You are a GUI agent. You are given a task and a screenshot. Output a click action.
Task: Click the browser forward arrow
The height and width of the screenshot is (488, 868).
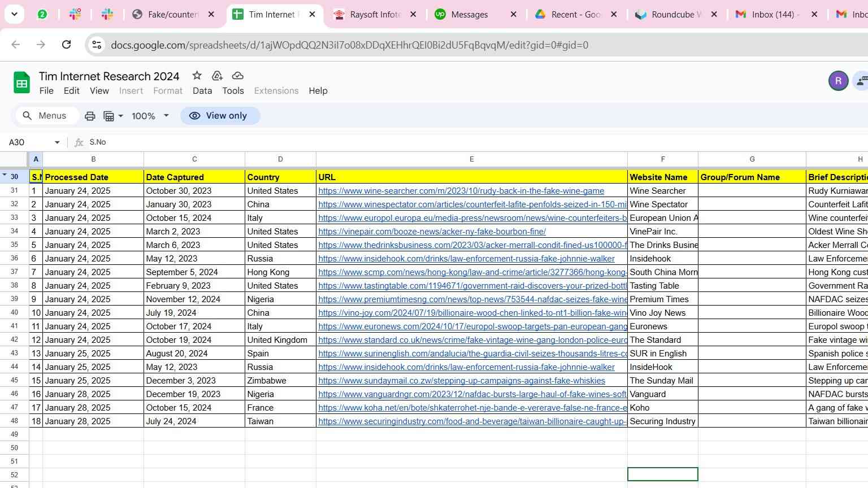click(41, 45)
